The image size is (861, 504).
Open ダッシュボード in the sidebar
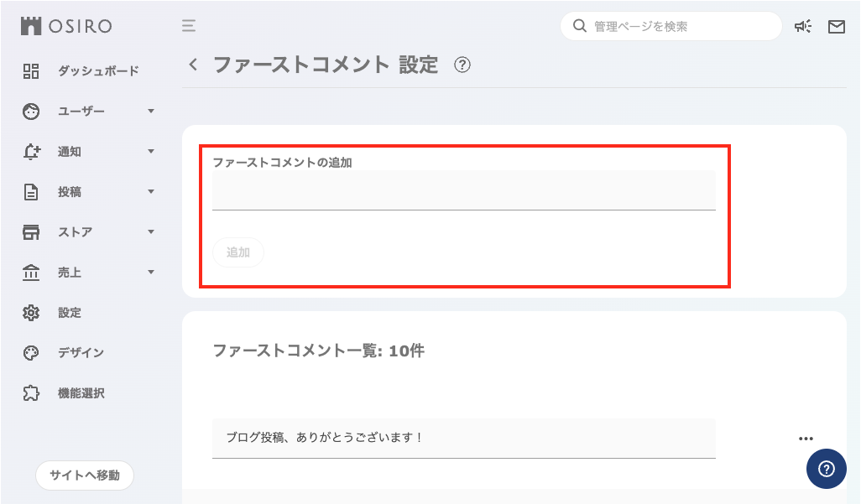pos(98,70)
